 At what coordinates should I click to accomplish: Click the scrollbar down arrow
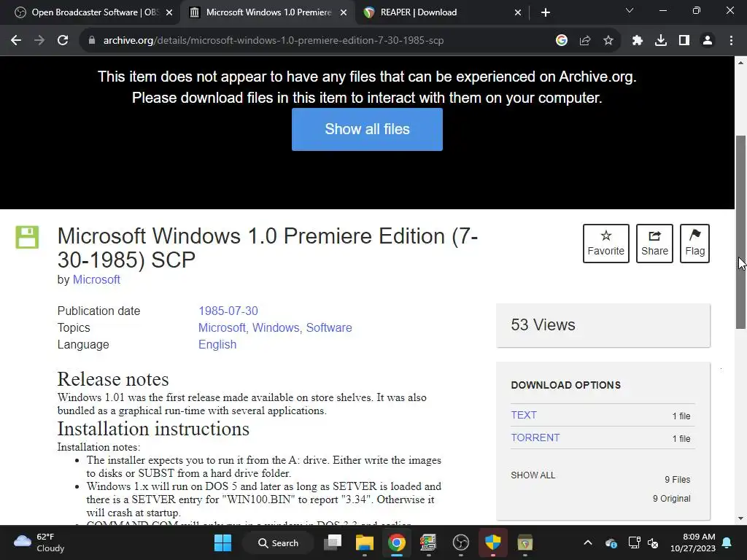click(x=741, y=518)
